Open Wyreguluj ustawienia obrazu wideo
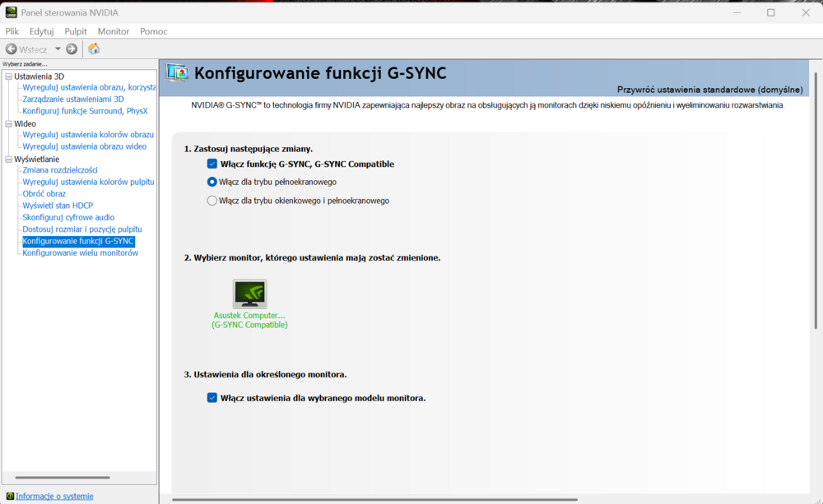 (x=85, y=146)
